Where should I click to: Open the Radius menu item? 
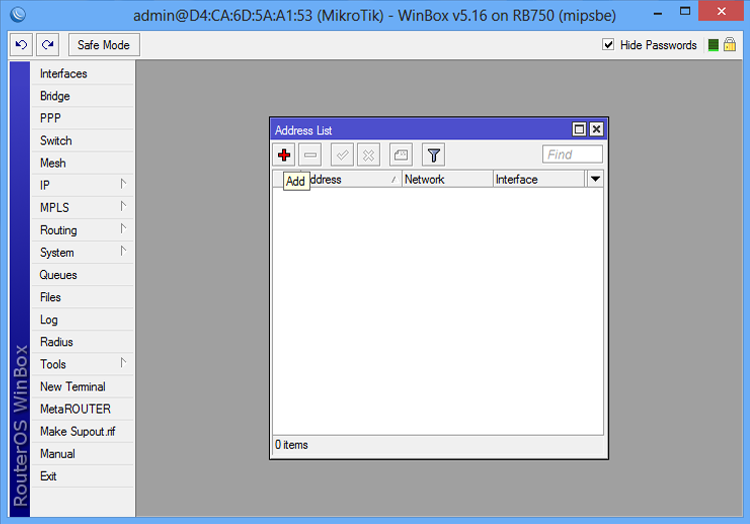point(82,342)
